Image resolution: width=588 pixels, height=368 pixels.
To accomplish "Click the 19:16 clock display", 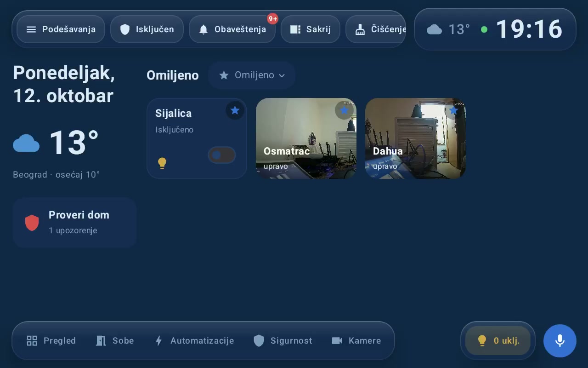I will 529,29.
